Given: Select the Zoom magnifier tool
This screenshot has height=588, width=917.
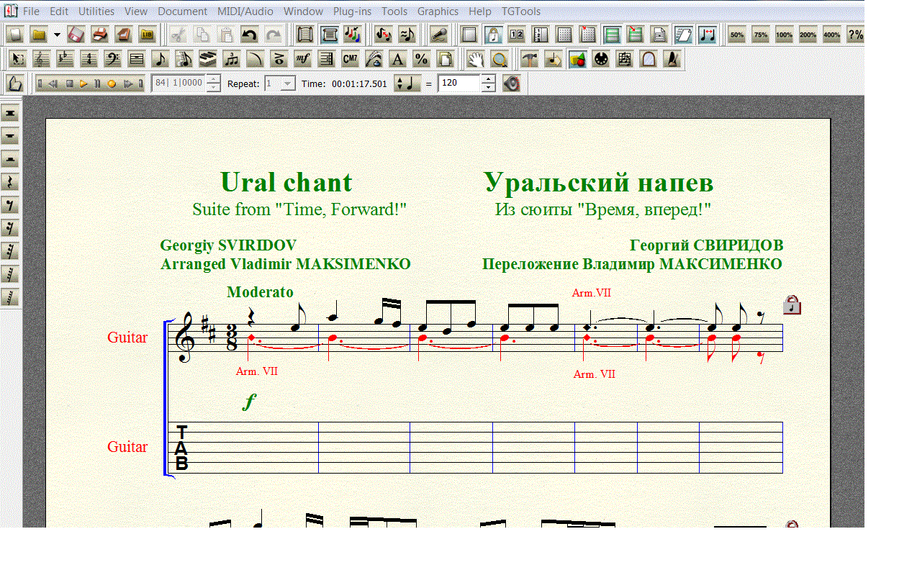Looking at the screenshot, I should tap(500, 59).
